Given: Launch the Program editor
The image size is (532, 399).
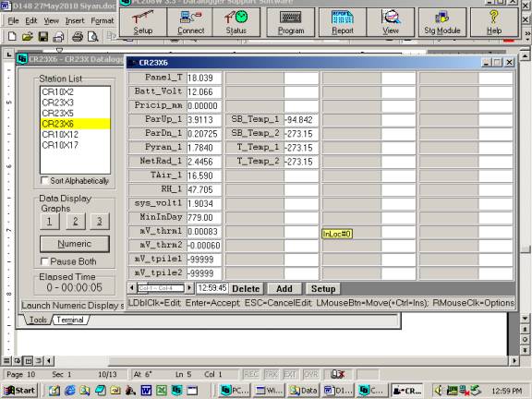Looking at the screenshot, I should tap(291, 22).
